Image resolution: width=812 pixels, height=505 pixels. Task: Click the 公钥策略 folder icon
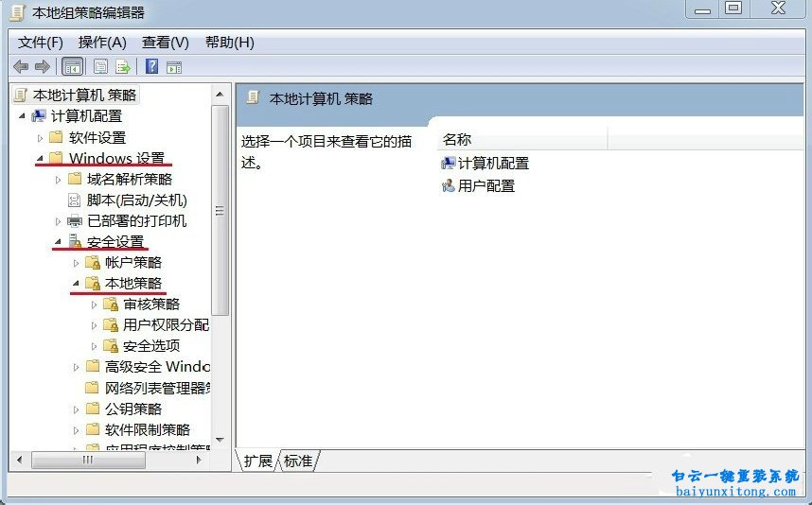pos(93,409)
